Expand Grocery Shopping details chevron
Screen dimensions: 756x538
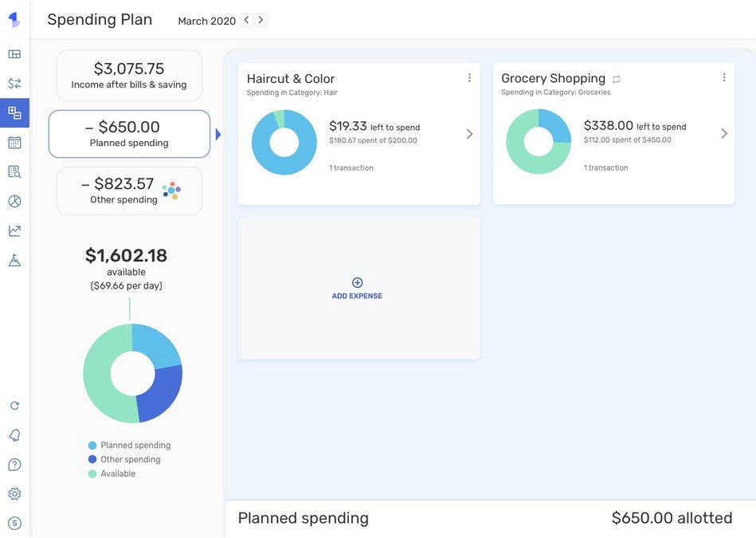(723, 134)
